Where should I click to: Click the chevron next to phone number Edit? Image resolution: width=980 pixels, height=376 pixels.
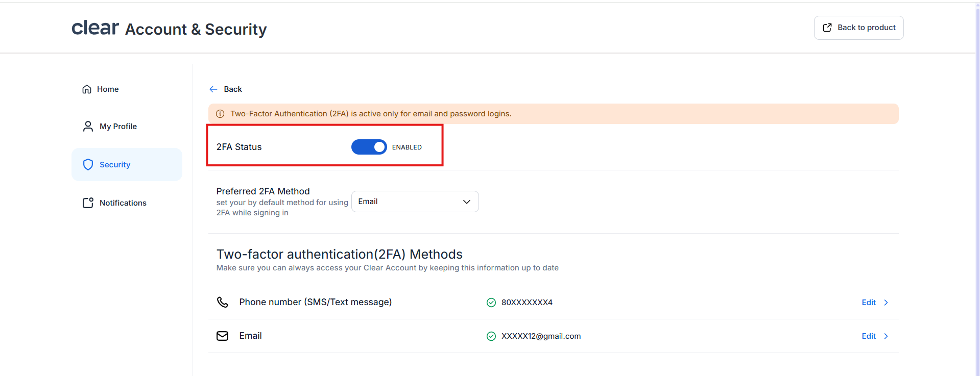[886, 303]
